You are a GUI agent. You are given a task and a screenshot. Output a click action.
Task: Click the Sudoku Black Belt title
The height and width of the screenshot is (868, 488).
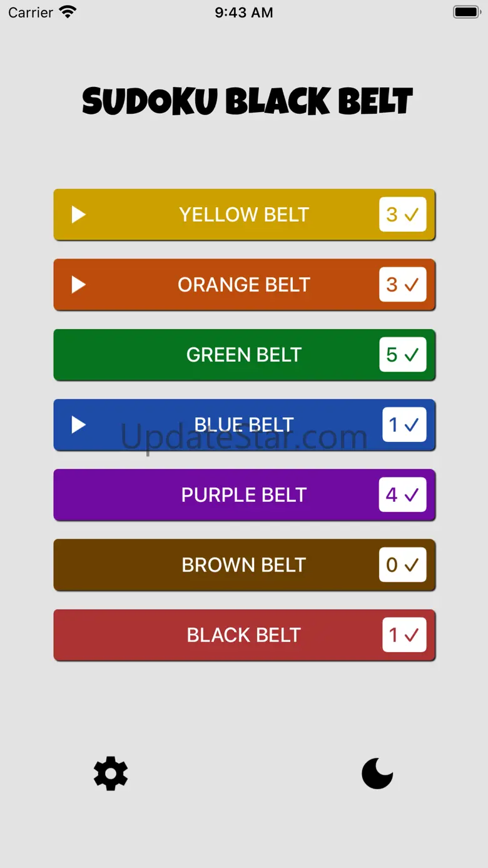point(247,101)
